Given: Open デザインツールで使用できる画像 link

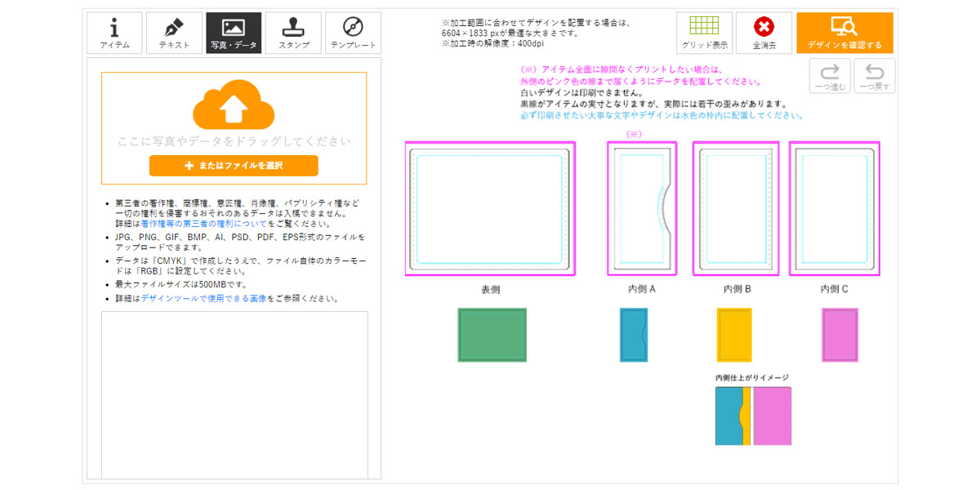Looking at the screenshot, I should (203, 299).
